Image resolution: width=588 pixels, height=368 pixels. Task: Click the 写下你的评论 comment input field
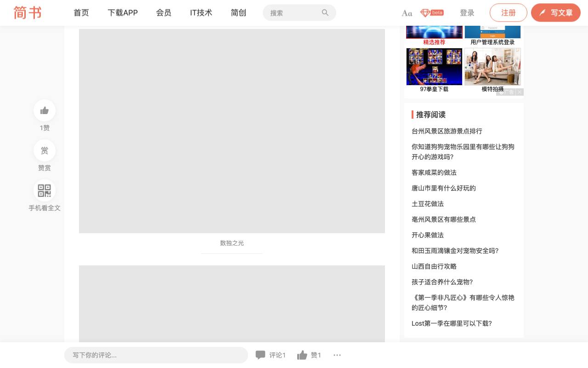click(x=156, y=355)
